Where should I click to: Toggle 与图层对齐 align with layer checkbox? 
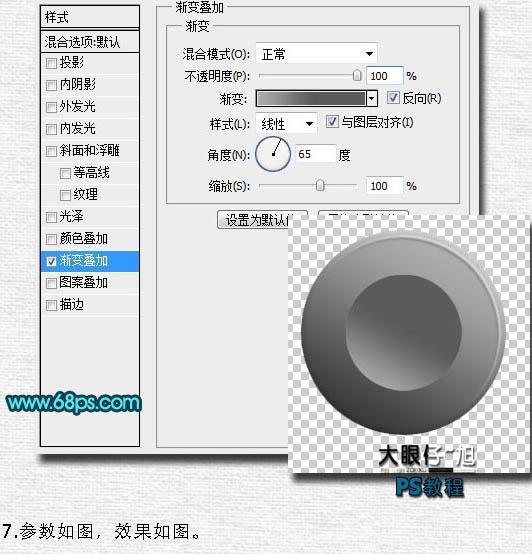pos(332,122)
